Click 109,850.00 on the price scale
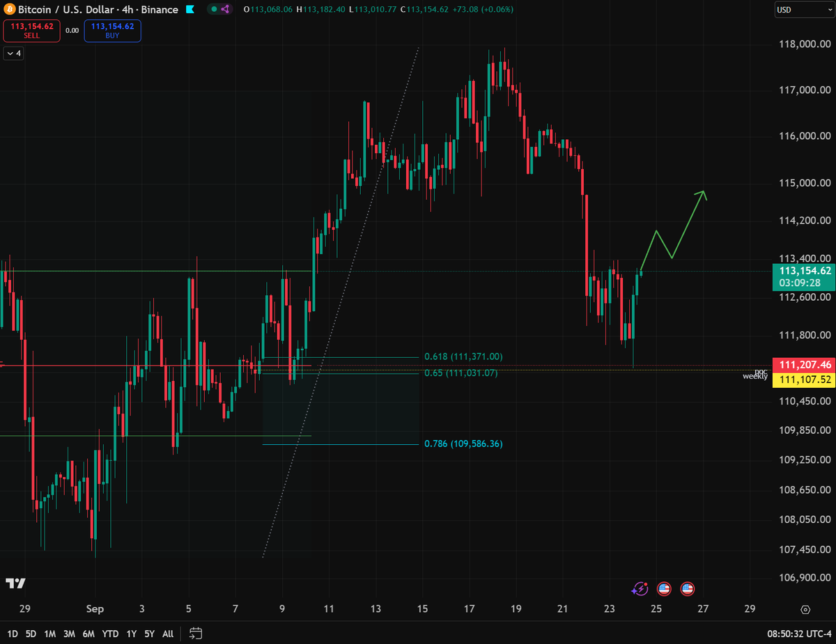This screenshot has width=836, height=644. [805, 430]
